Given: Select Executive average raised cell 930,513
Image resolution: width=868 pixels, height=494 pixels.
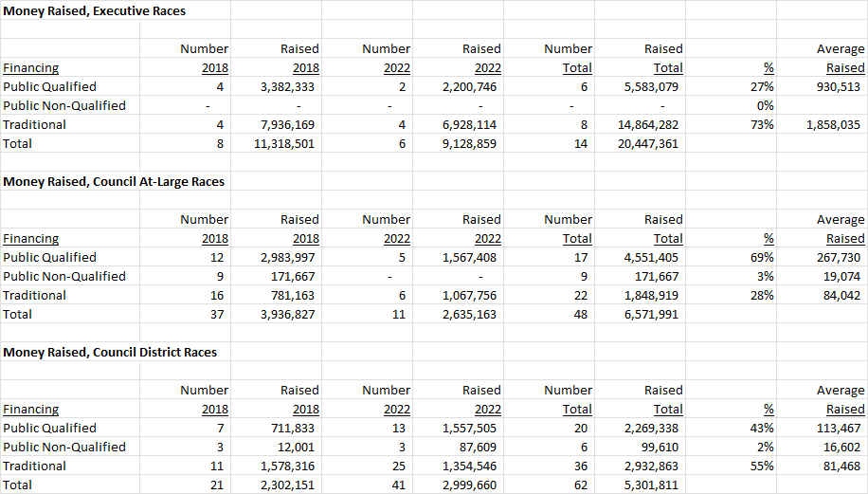Looking at the screenshot, I should click(838, 87).
